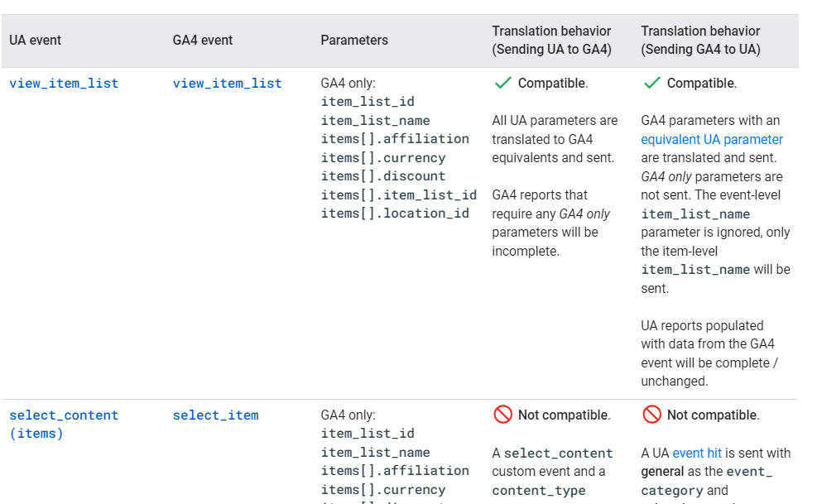Click the 'event_category' code text
The image size is (817, 504).
pyautogui.click(x=707, y=481)
